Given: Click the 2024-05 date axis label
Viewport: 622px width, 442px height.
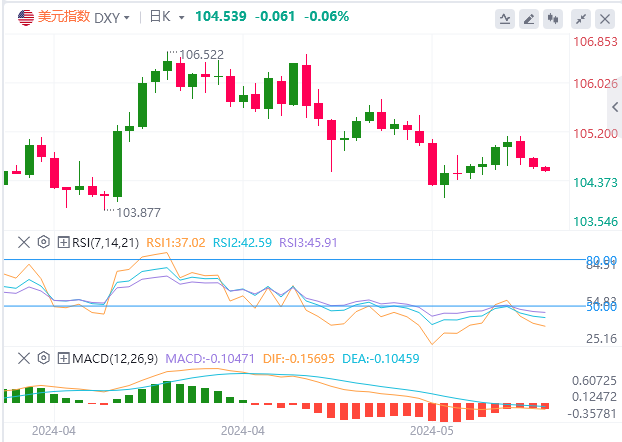Looking at the screenshot, I should click(432, 428).
